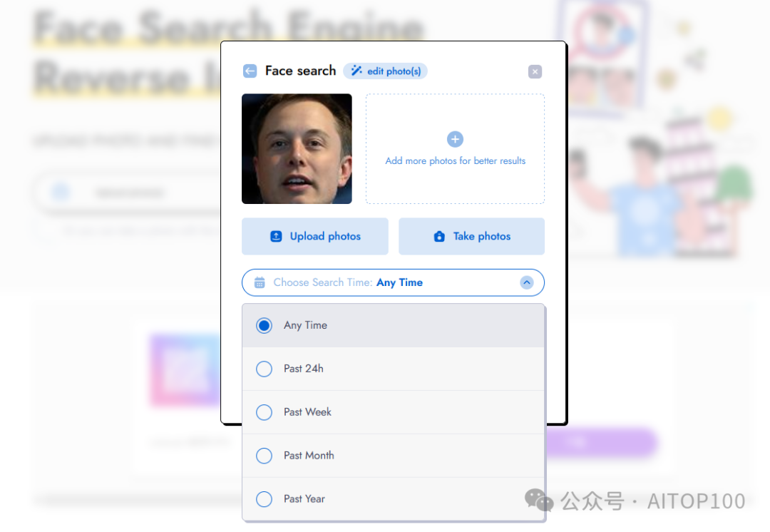The height and width of the screenshot is (532, 770).
Task: Click the blue back arrow icon
Action: (x=250, y=71)
